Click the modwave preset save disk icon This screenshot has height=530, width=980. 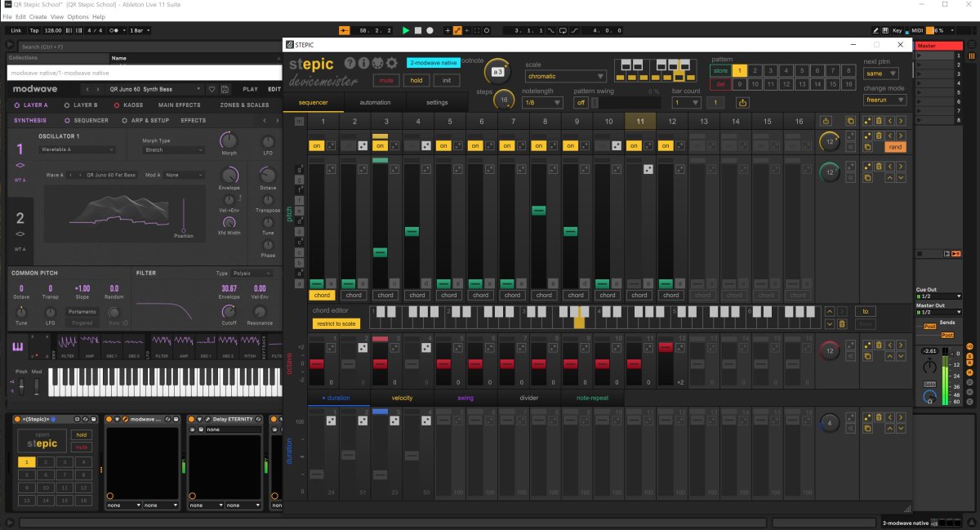(x=225, y=89)
